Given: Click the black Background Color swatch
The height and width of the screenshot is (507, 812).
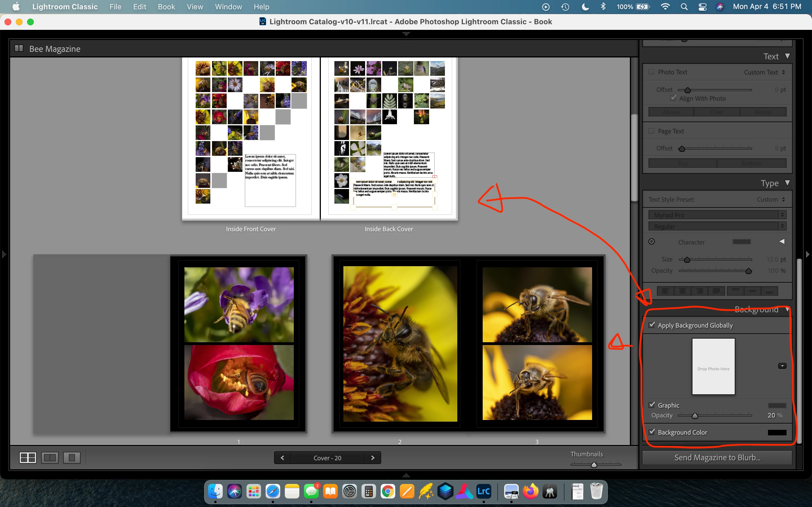Looking at the screenshot, I should [777, 433].
